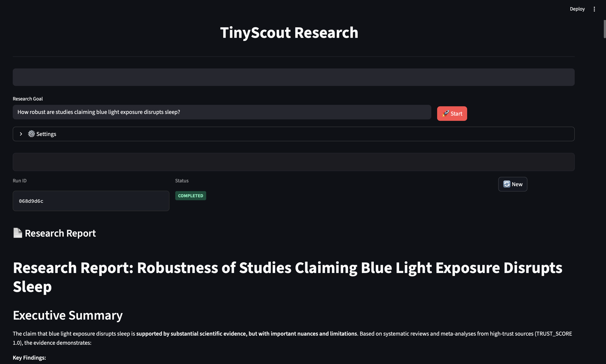Click the Settings expander label
The width and height of the screenshot is (606, 364).
click(x=46, y=134)
